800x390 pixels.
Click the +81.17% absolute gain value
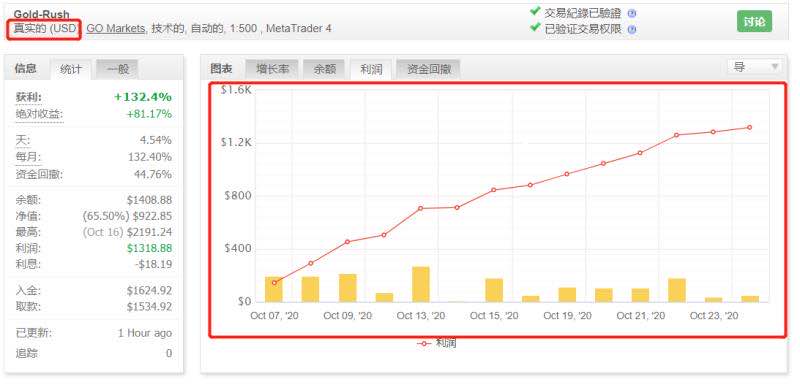point(149,114)
